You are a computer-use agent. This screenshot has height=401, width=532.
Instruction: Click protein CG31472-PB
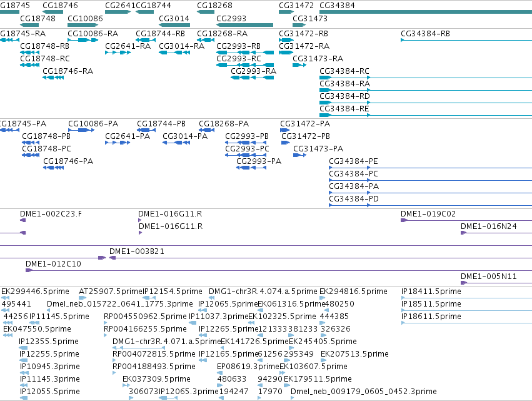click(286, 143)
